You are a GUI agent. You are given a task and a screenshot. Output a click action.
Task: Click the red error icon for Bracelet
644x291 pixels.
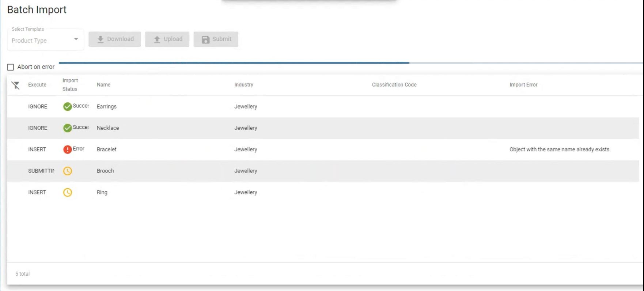click(x=67, y=150)
